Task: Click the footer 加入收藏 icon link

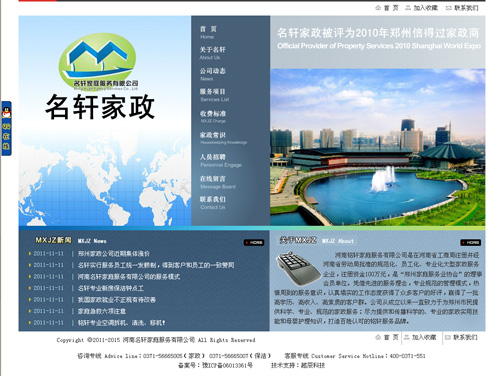Action: pos(420,337)
